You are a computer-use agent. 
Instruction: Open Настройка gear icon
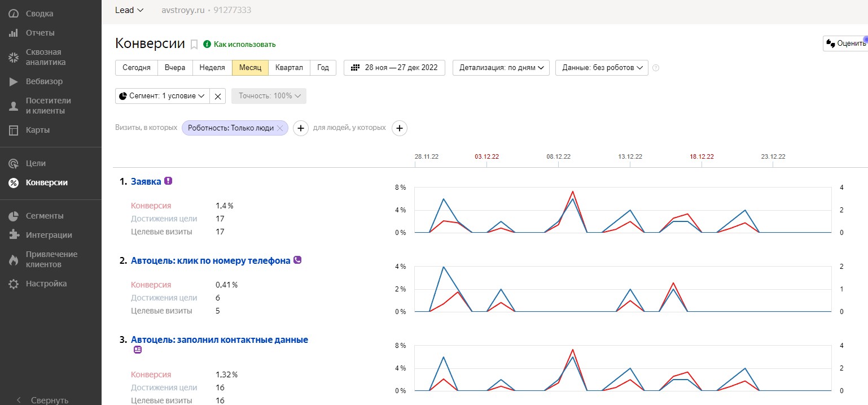(x=14, y=284)
